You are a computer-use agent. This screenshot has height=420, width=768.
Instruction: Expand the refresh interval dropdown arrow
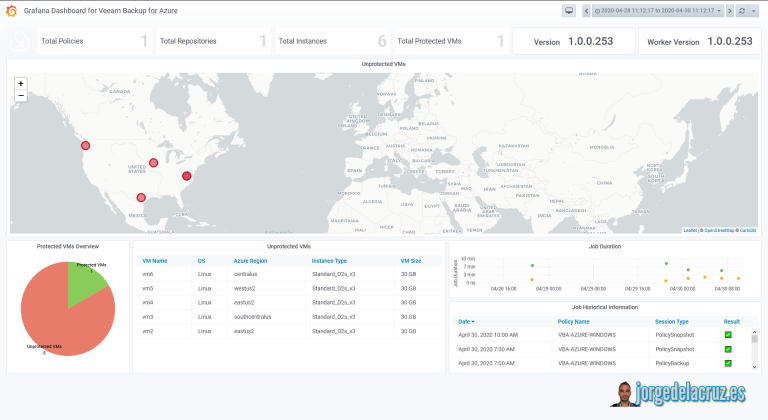(753, 11)
